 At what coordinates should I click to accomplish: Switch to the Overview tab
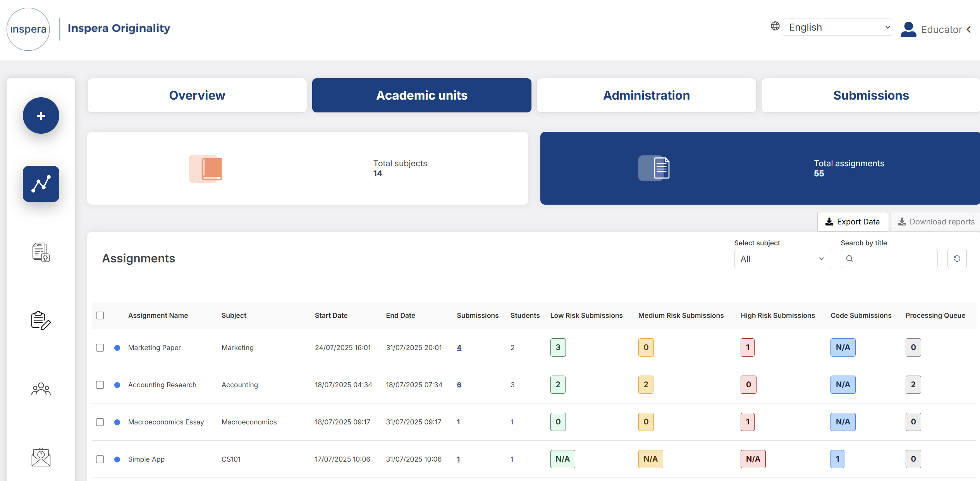point(197,95)
